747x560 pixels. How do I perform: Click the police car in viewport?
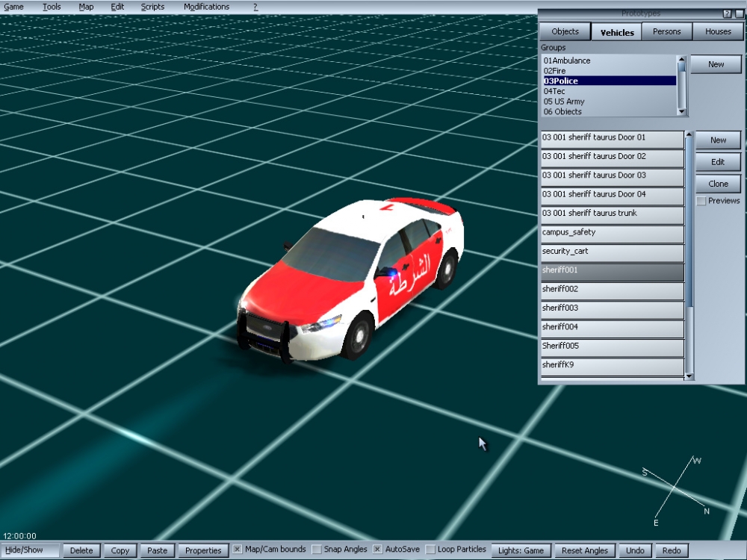tap(350, 281)
